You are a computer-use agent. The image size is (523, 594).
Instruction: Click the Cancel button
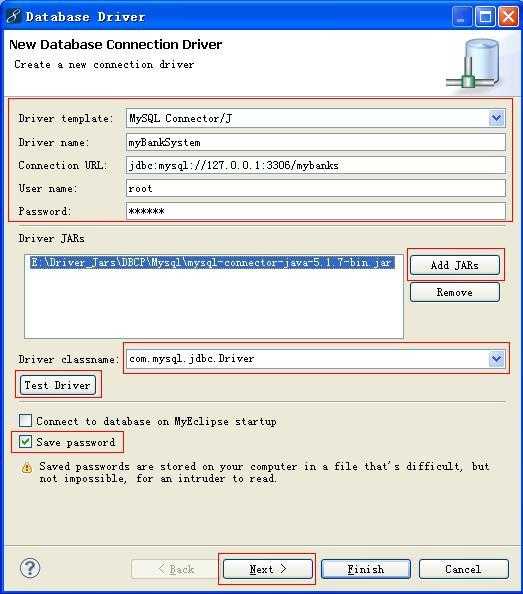[464, 569]
